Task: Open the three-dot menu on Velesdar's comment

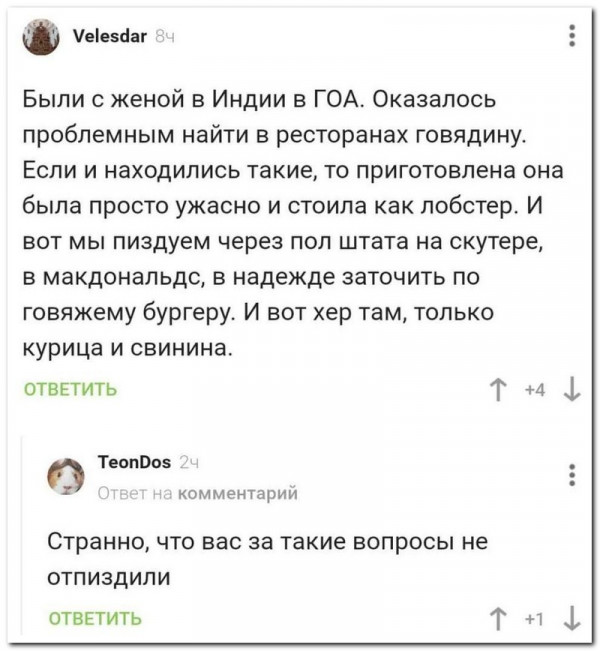Action: pos(571,37)
